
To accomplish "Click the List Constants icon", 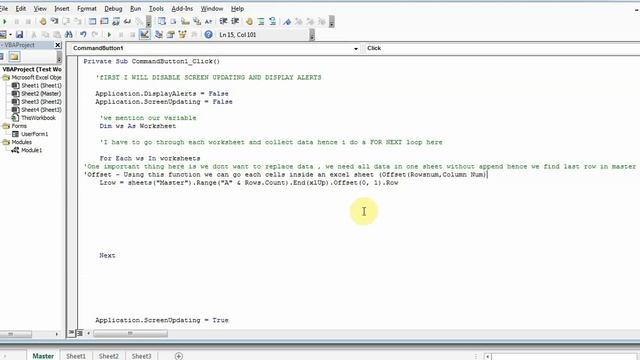I will point(173,21).
